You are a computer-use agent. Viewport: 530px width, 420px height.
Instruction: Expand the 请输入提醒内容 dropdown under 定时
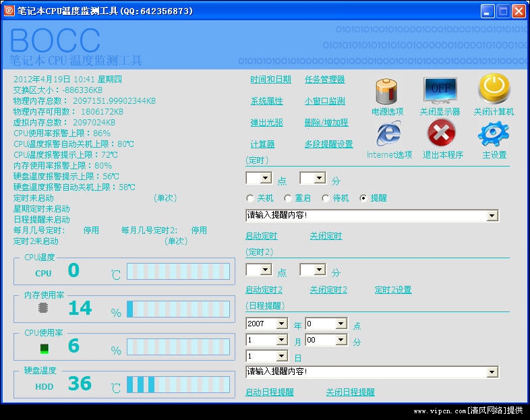492,216
